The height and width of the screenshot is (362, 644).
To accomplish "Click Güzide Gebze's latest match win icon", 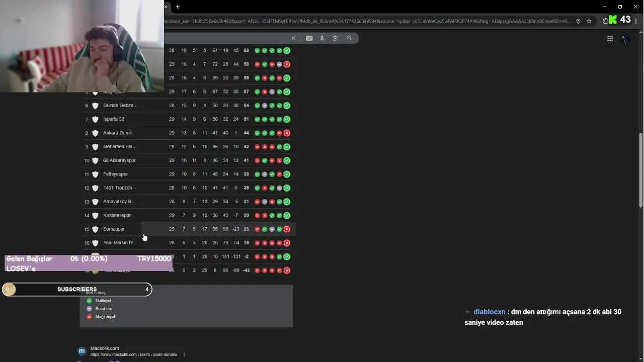I will 287,106.
